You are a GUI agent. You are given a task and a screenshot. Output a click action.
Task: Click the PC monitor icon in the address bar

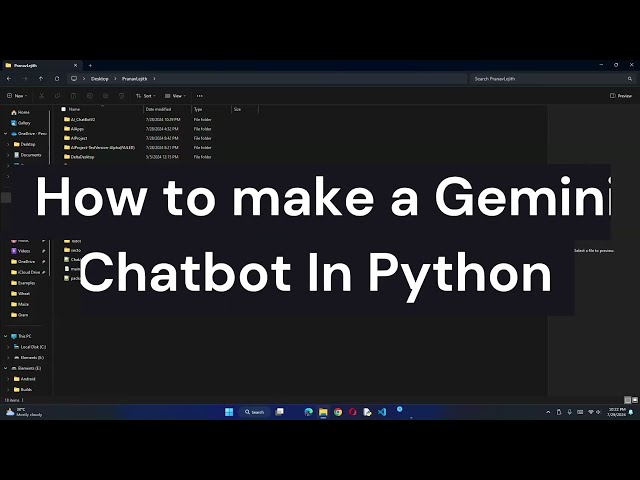[74, 79]
